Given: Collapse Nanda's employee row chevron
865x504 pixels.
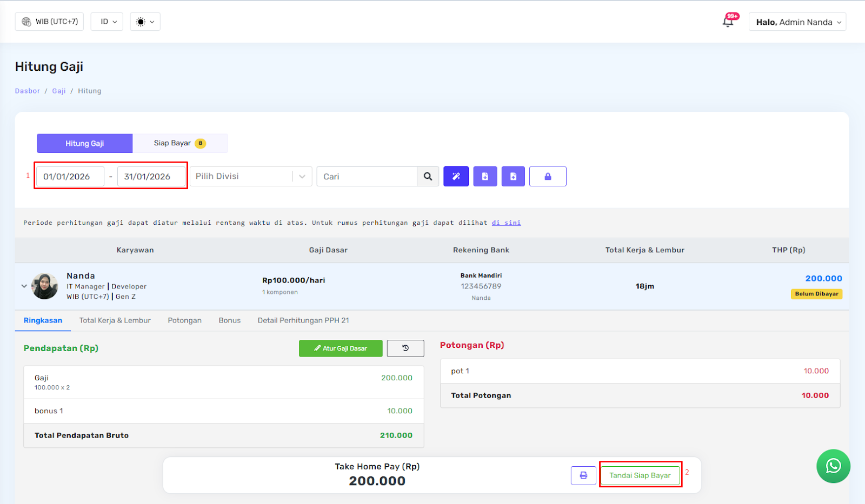Looking at the screenshot, I should point(24,286).
